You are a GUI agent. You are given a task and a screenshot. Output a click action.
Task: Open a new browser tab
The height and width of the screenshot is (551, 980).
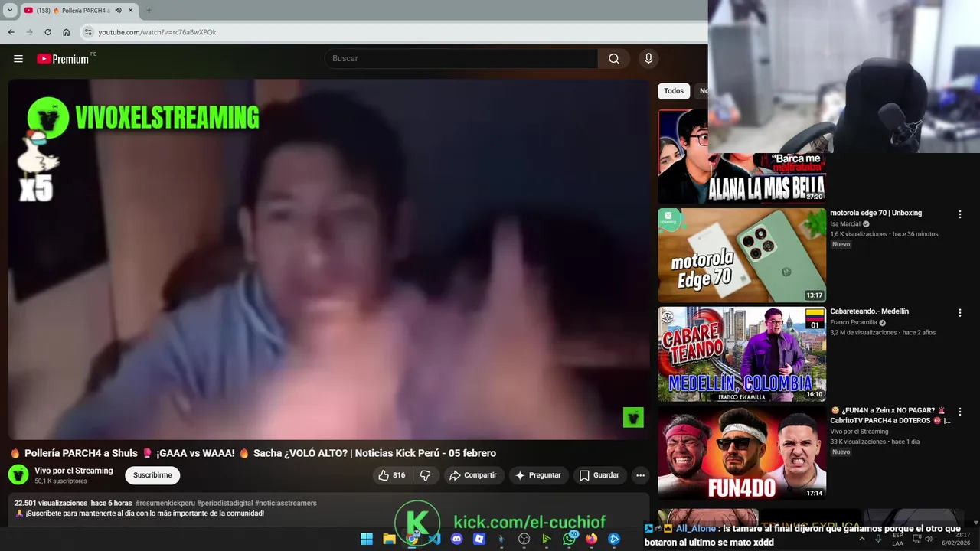click(149, 10)
